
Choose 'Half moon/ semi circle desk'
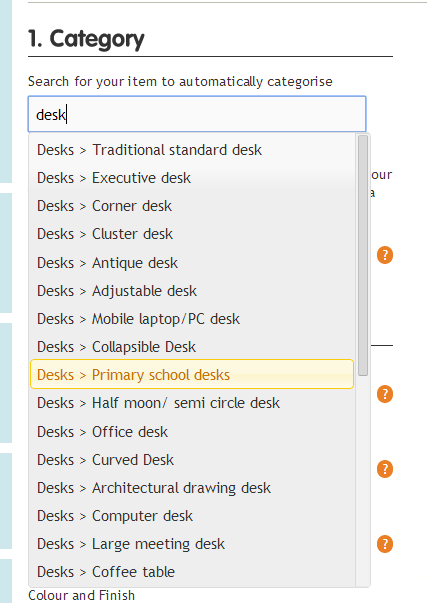pyautogui.click(x=192, y=403)
